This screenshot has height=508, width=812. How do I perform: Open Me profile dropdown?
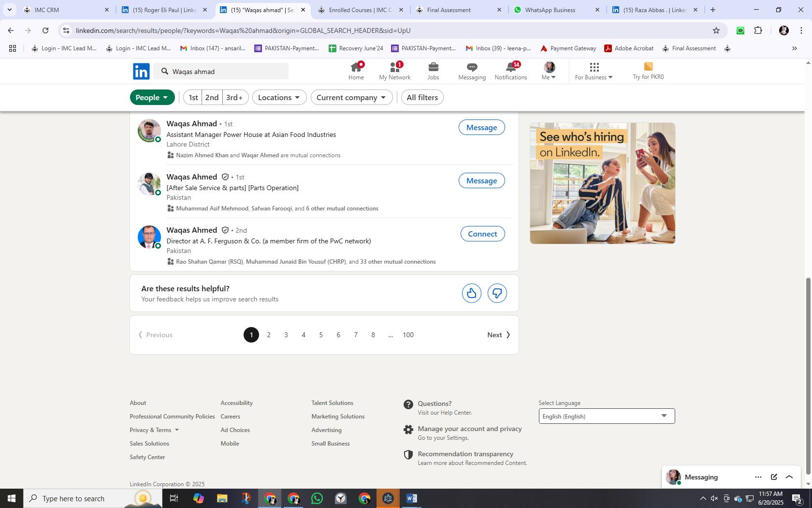pos(549,71)
